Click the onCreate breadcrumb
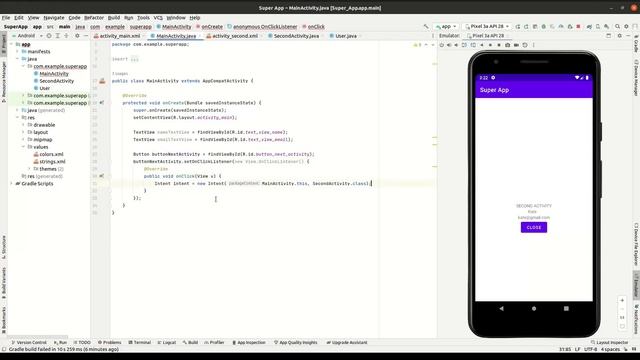This screenshot has height=360, width=640. [x=212, y=27]
